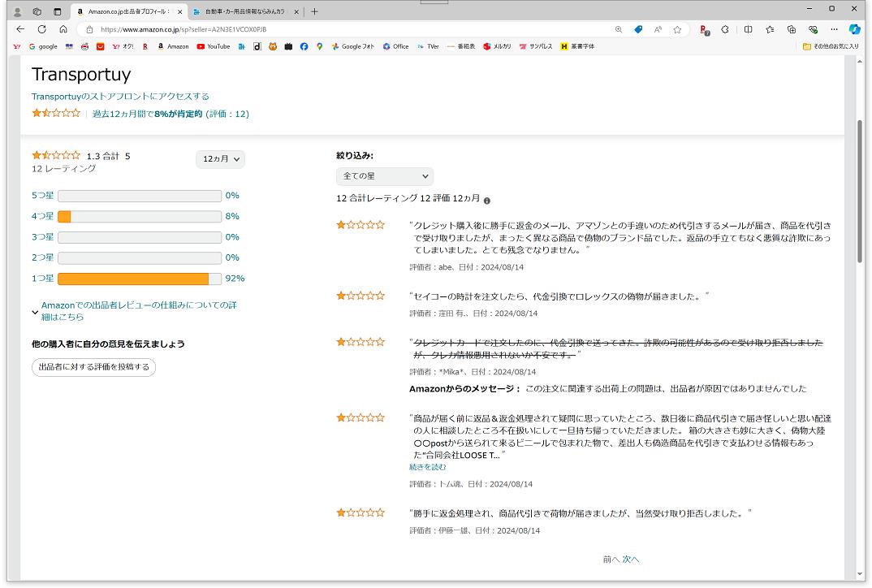Open the tab actions menu icon
Image resolution: width=872 pixels, height=588 pixels.
(x=58, y=11)
